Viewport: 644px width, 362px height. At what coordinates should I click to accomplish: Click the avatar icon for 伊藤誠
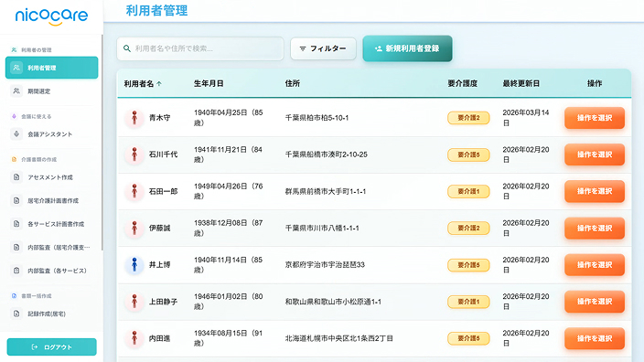click(x=134, y=229)
